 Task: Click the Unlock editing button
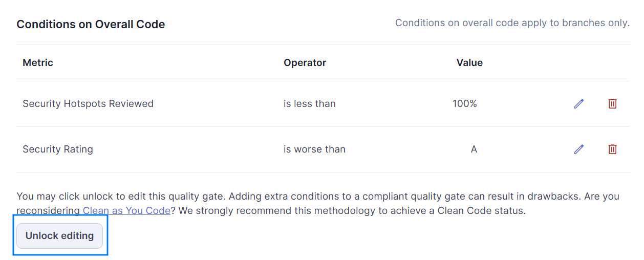tap(60, 236)
